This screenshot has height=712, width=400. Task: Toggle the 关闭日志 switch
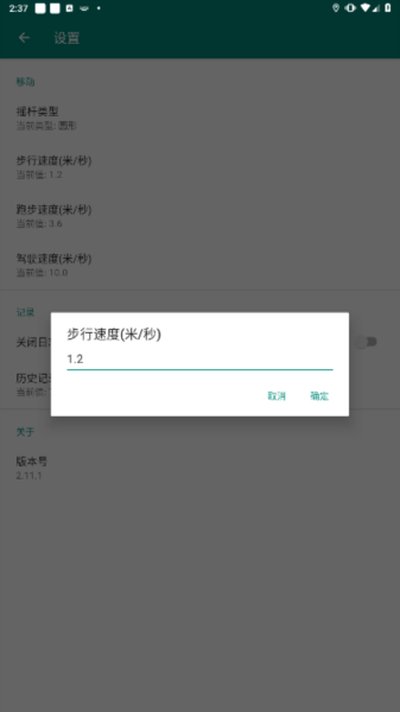[367, 342]
